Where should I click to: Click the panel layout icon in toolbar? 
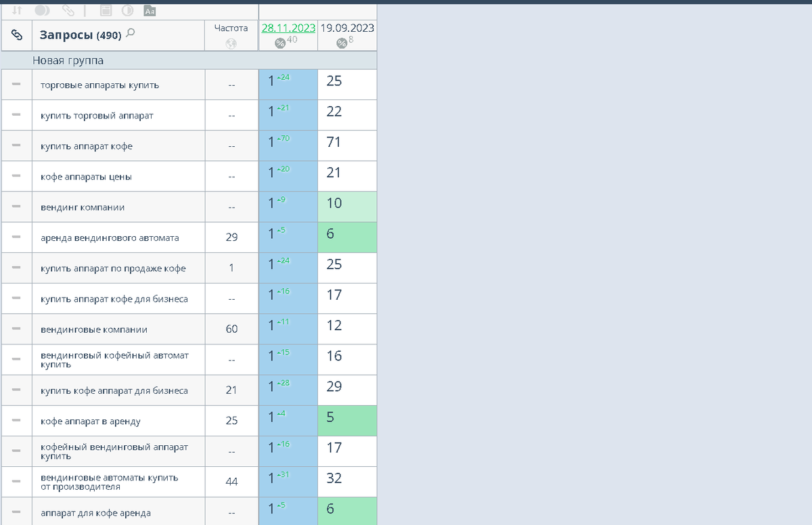tap(106, 10)
